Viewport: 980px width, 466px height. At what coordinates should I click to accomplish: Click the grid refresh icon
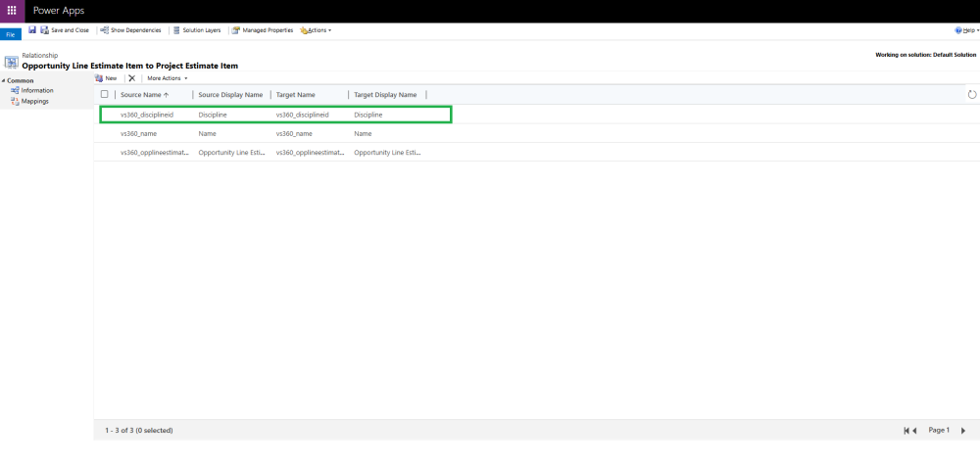pos(971,94)
